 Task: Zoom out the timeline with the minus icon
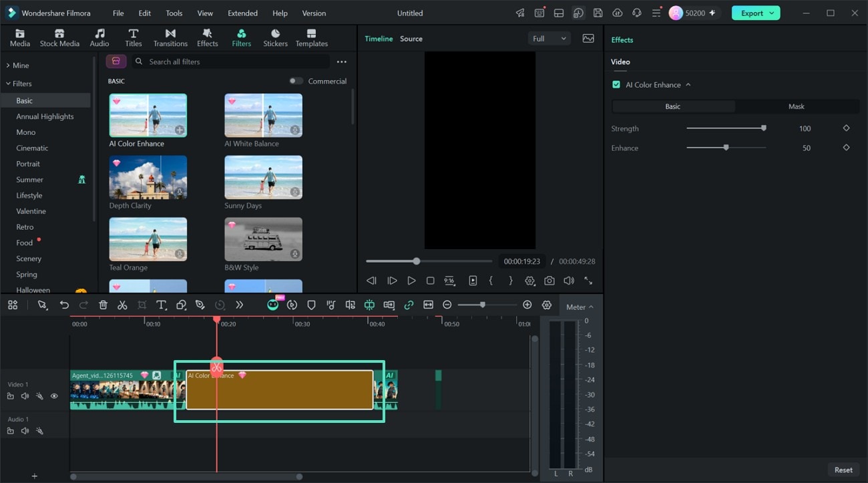pyautogui.click(x=447, y=305)
